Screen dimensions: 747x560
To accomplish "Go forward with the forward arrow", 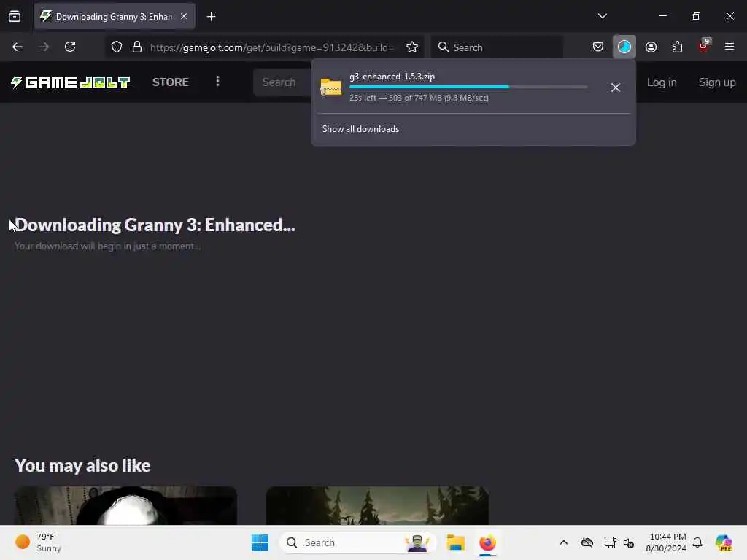I will (44, 47).
